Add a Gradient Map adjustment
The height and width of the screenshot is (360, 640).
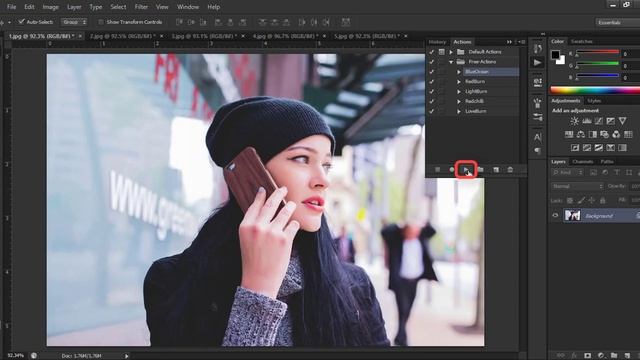(x=622, y=147)
